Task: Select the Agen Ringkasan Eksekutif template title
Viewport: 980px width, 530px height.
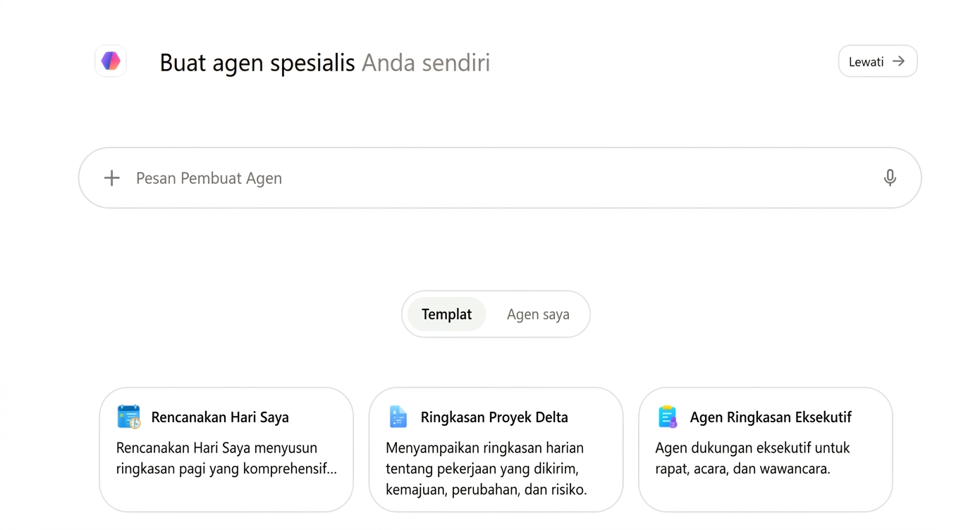Action: point(771,417)
